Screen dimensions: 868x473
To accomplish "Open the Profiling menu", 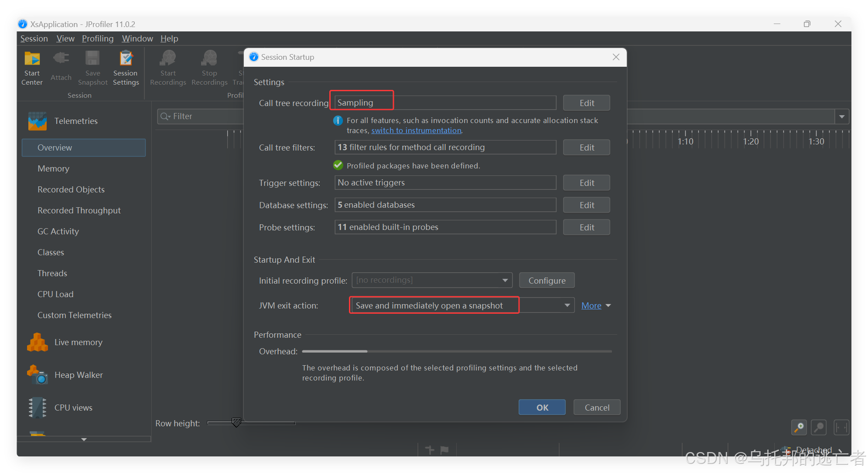I will coord(98,38).
